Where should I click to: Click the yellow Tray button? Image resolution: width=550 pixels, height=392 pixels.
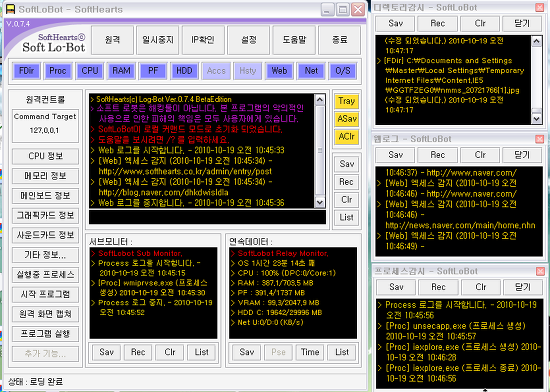(x=347, y=101)
